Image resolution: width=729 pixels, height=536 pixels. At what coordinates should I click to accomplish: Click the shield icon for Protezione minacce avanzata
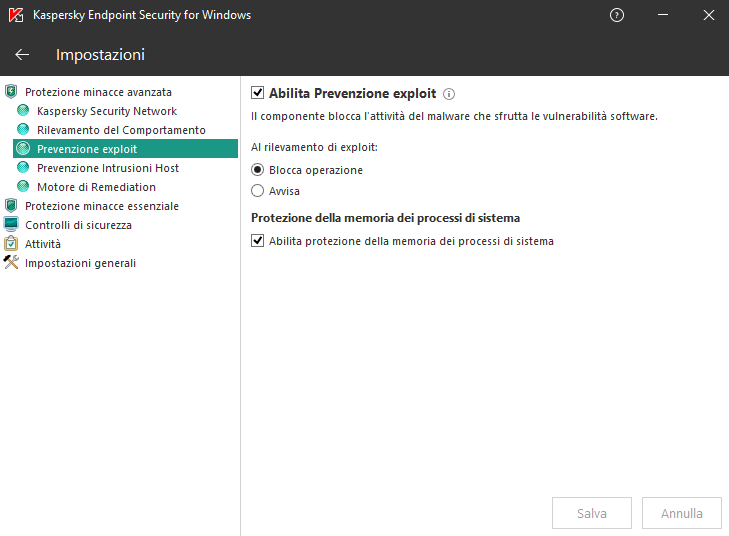11,92
